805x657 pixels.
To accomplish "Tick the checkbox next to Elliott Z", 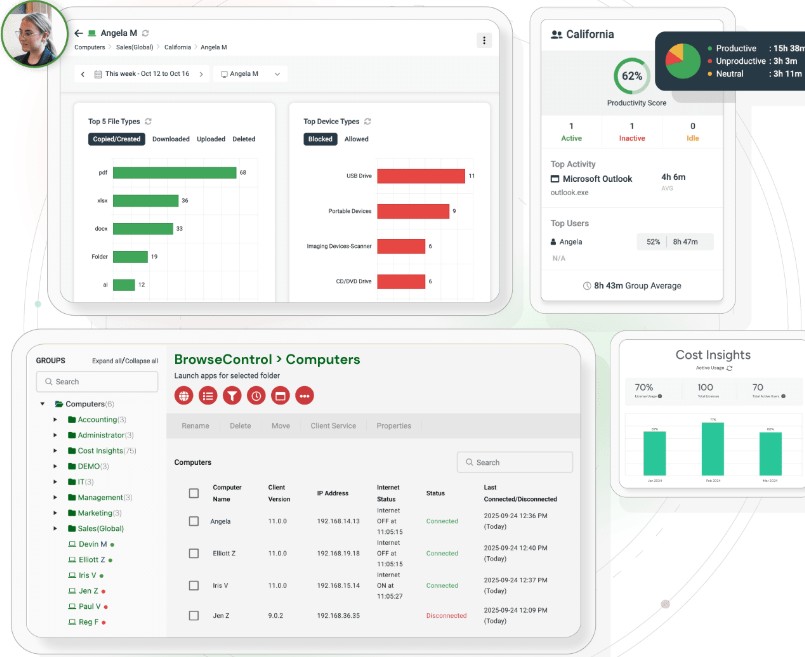I will 194,553.
